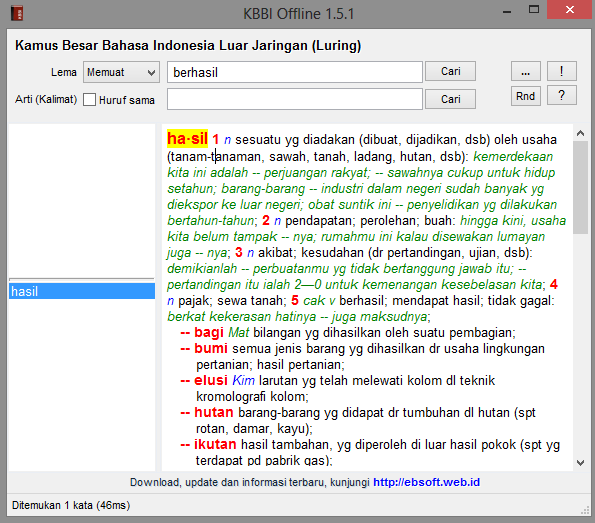Click the heading Kamus Besar Bahasa Indonesia Luar Jaringan
Screen dimensions: 595x523
click(188, 46)
